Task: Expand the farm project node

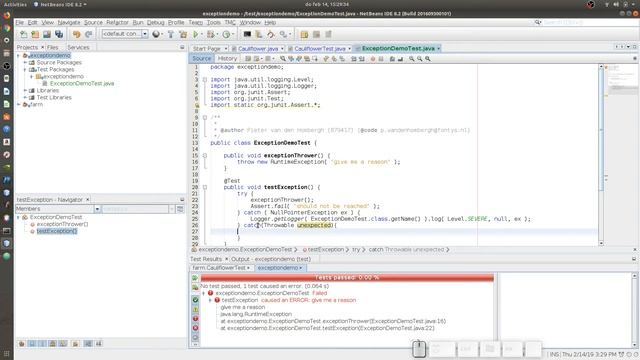Action: click(x=19, y=104)
